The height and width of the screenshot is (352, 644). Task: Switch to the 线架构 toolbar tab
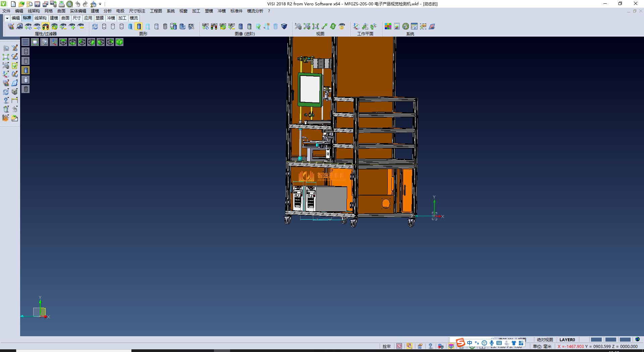pos(40,18)
